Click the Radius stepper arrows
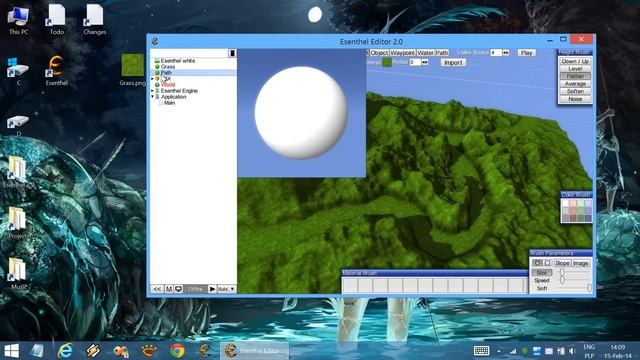This screenshot has height=360, width=640. [425, 62]
